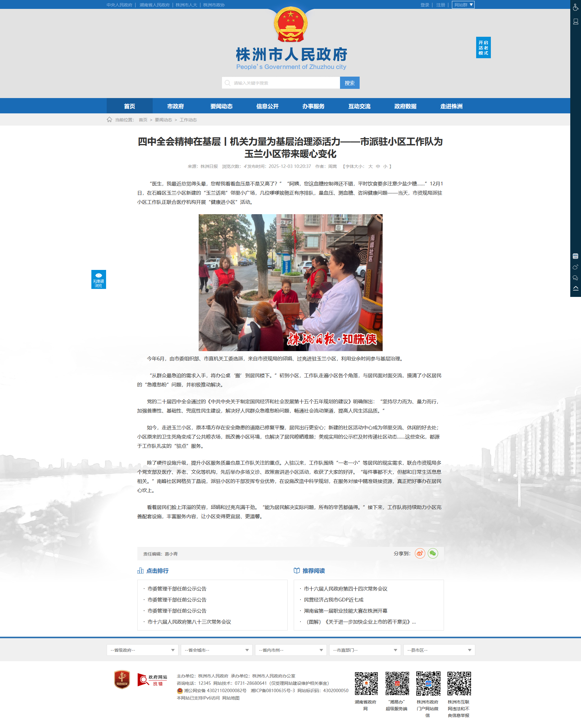This screenshot has height=728, width=581.
Task: Open the 民营经济占我市GDP近七成 article link
Action: click(x=333, y=600)
